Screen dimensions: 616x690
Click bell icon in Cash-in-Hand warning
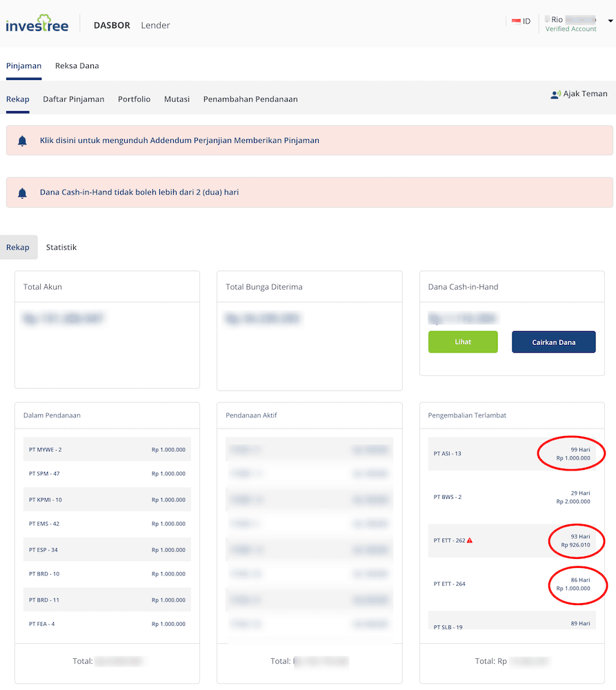(x=22, y=193)
